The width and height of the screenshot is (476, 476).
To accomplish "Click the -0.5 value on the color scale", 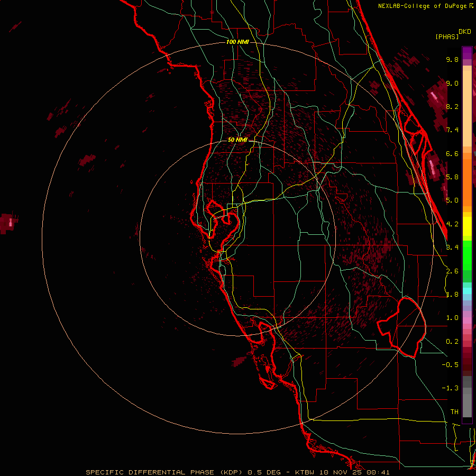I will point(450,365).
